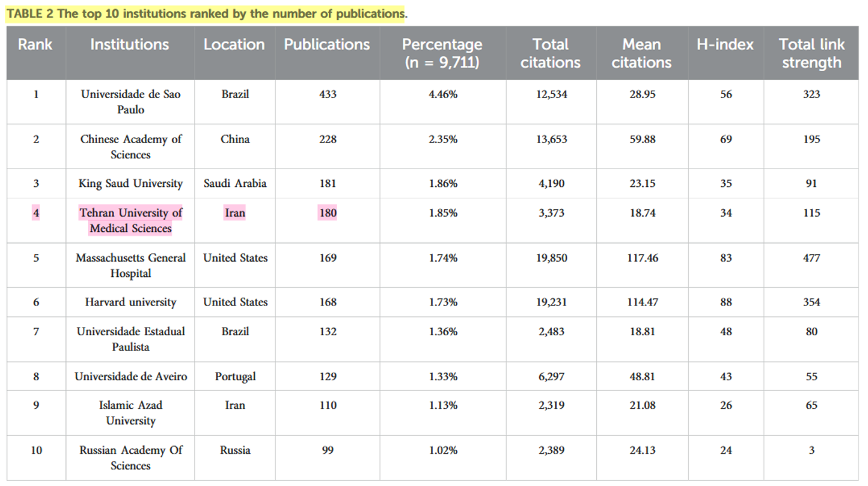Image resolution: width=868 pixels, height=486 pixels.
Task: Click the Saudi Arabia location cell
Action: point(235,184)
